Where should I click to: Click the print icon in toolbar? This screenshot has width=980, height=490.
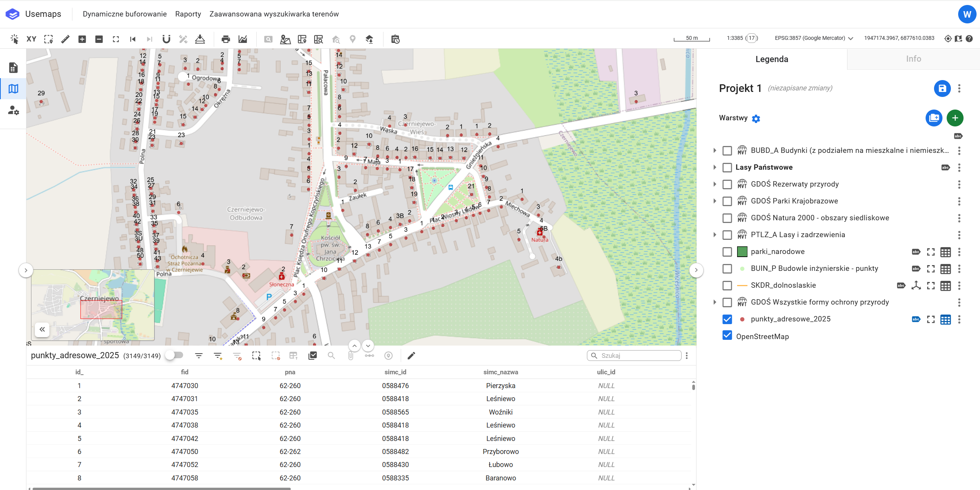pyautogui.click(x=226, y=39)
